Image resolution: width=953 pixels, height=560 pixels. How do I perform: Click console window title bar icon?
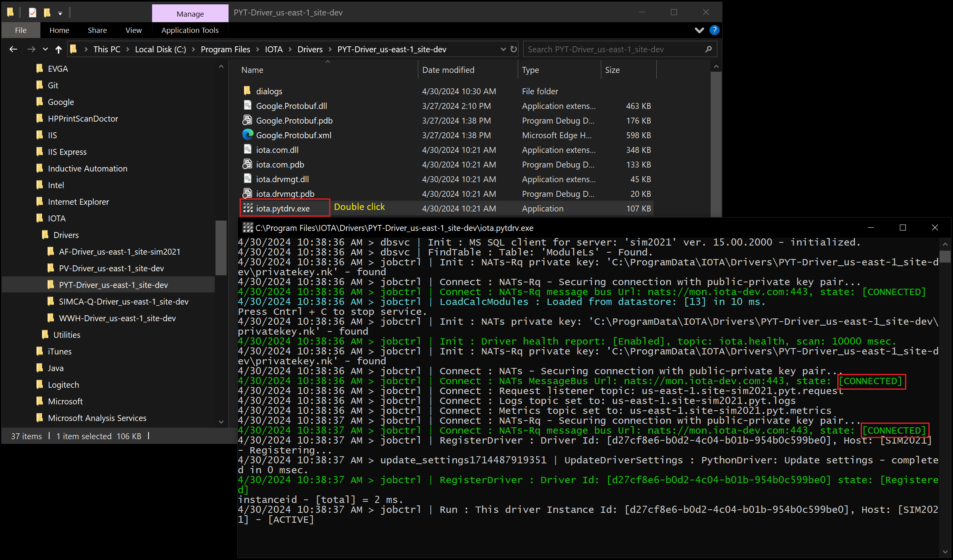click(x=248, y=227)
